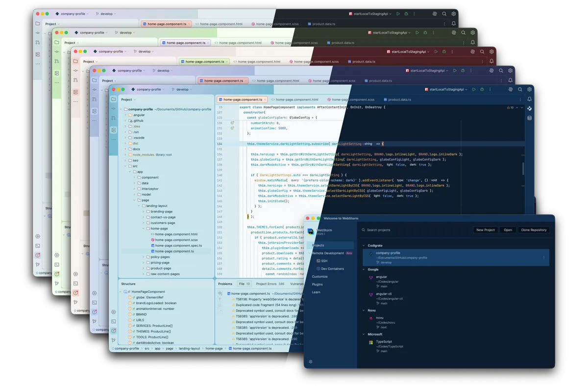
Task: Select home-page.component.ts tab in the purple-themed window
Action: tap(222, 80)
